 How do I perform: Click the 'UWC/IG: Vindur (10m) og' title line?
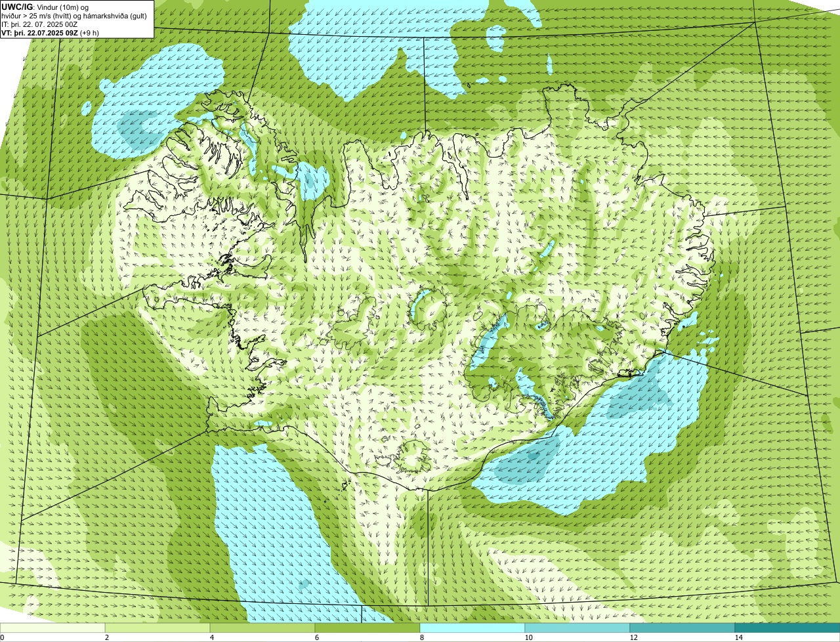point(45,6)
